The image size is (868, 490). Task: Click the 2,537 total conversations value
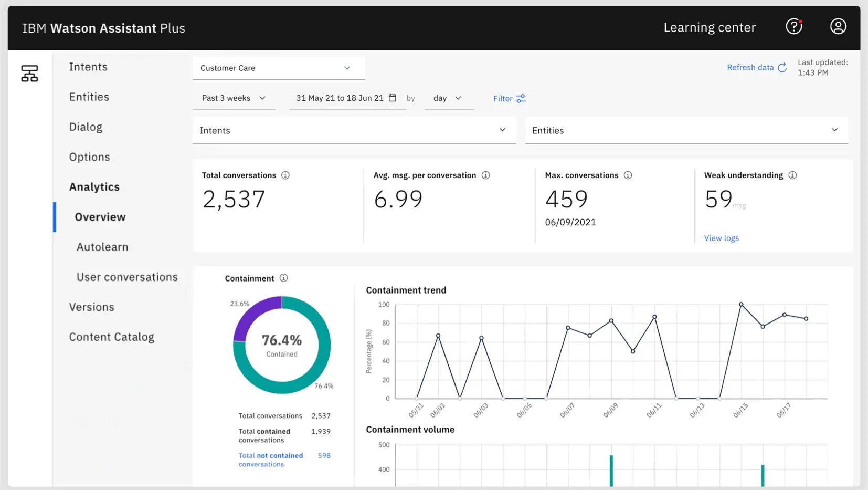coord(234,200)
